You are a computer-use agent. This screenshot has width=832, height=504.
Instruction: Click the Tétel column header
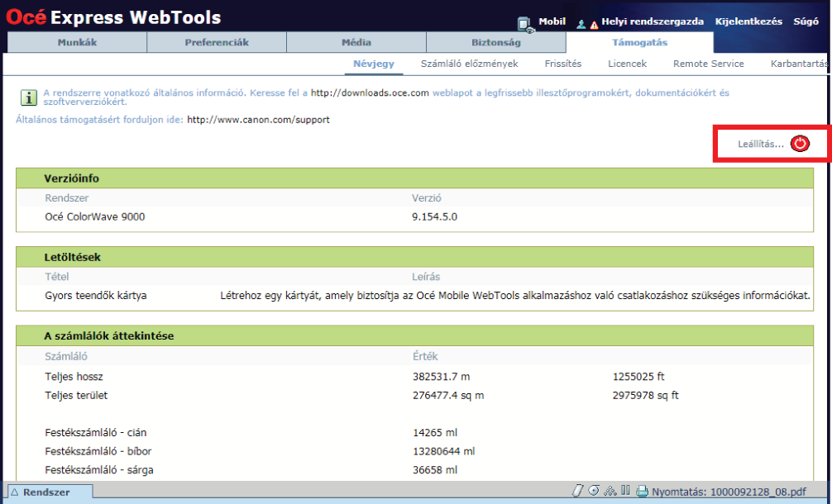pyautogui.click(x=57, y=277)
